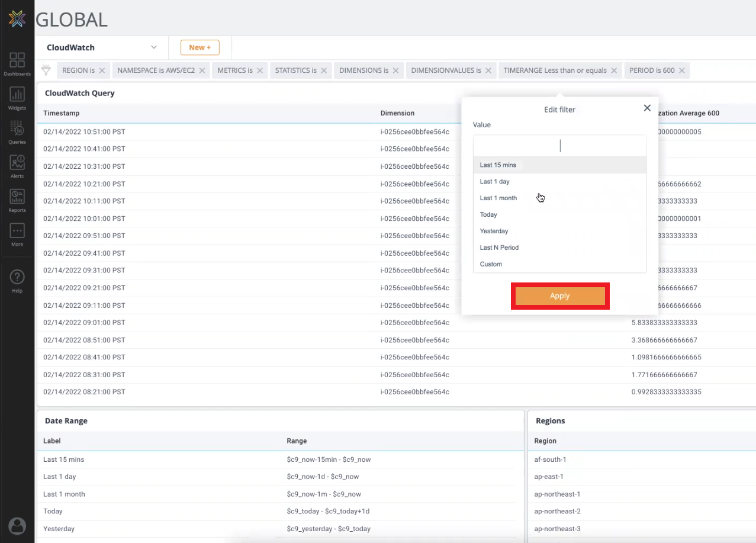Remove the TIMERANGE filter chip
This screenshot has height=543, width=756.
pos(614,70)
